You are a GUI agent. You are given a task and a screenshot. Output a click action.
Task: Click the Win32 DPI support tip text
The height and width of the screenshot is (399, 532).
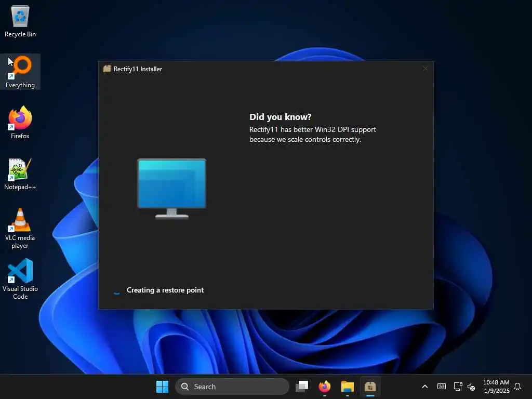(312, 135)
